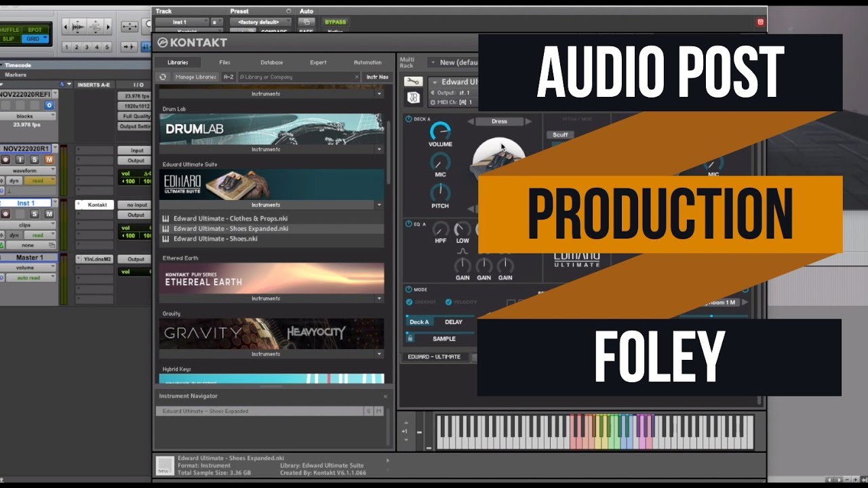Toggle the VELOCITY checkbox in MODE
The height and width of the screenshot is (488, 868).
[x=448, y=302]
